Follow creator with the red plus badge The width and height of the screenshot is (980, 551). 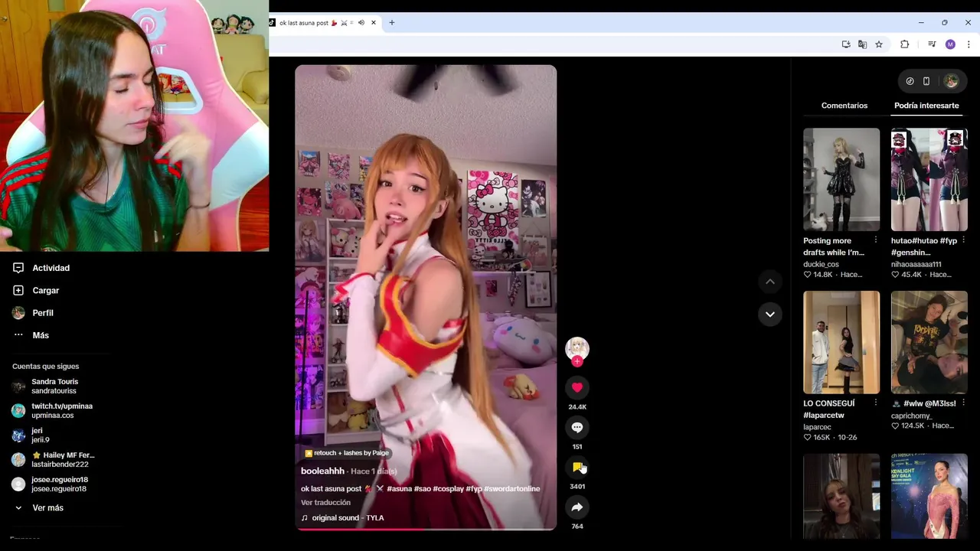coord(577,362)
